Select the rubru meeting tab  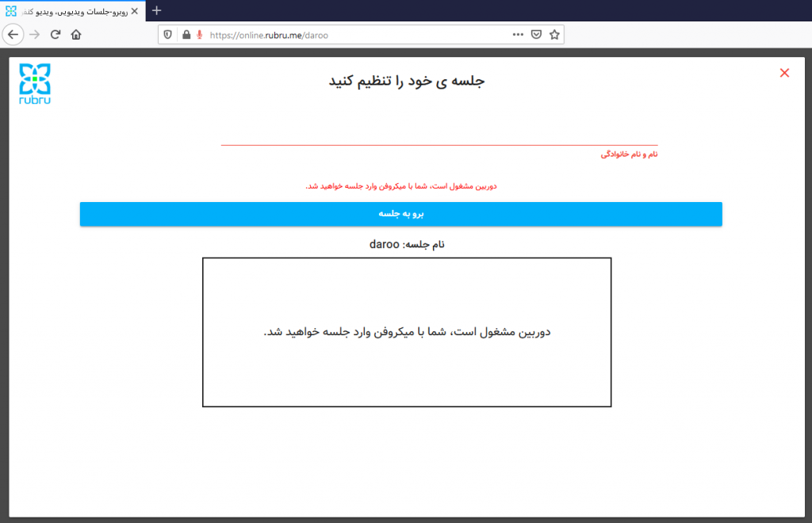[72, 11]
